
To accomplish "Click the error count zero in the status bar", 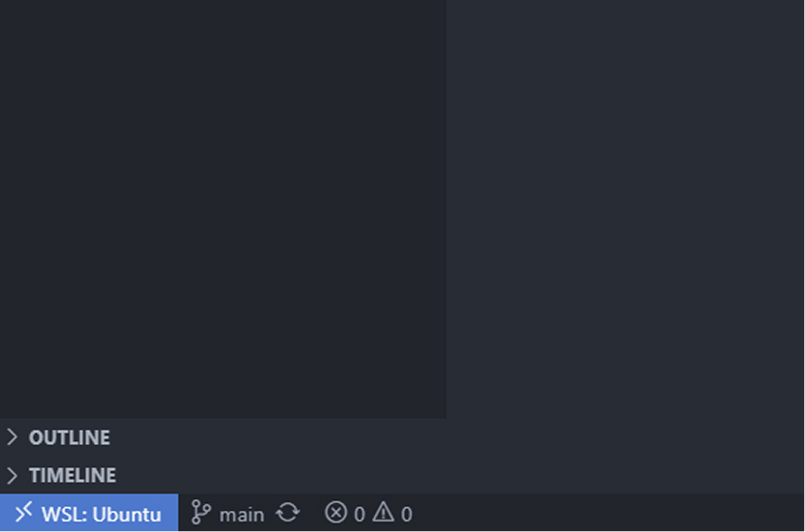I will (x=359, y=515).
